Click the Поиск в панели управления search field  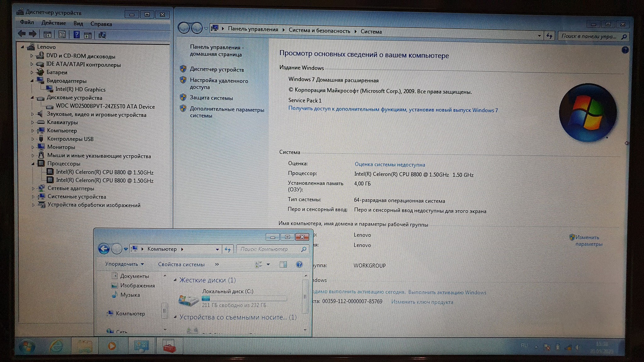pyautogui.click(x=589, y=36)
